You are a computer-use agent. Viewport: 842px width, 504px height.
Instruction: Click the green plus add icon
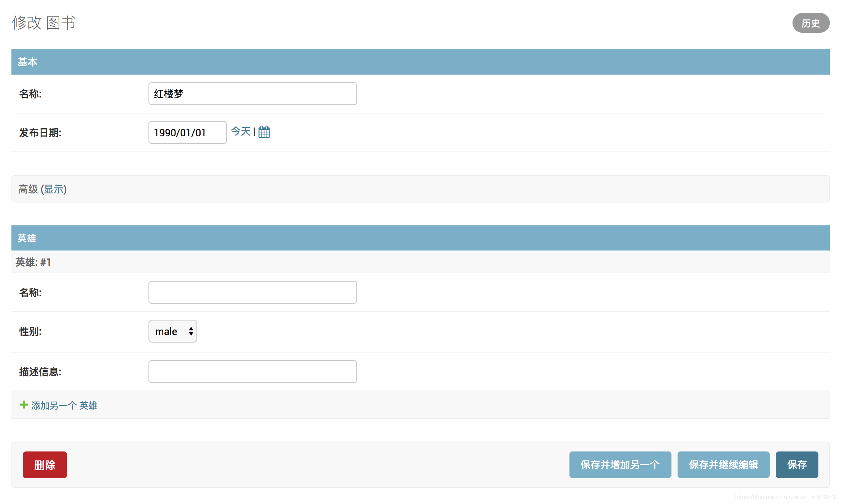point(24,405)
